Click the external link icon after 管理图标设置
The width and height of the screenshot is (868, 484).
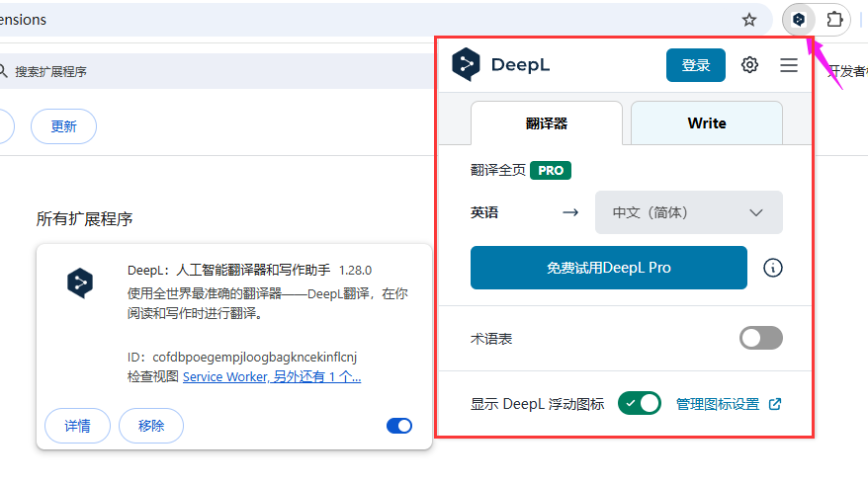coord(775,404)
